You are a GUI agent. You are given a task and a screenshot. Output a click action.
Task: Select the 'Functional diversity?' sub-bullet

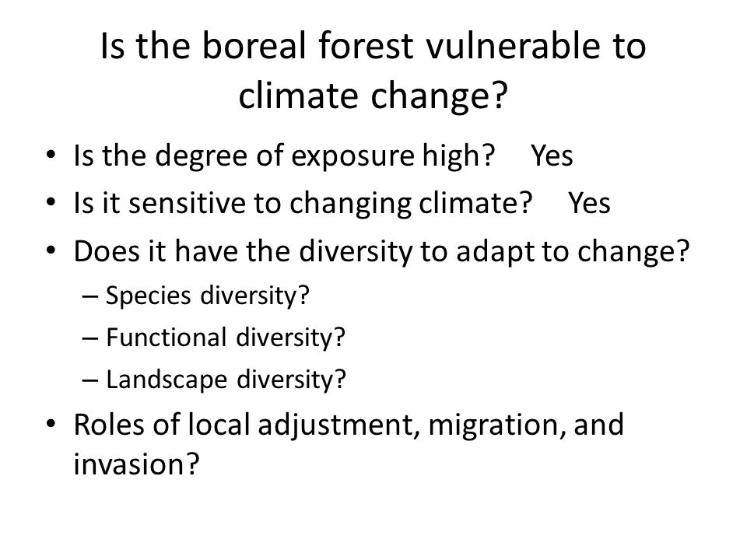[x=225, y=338]
